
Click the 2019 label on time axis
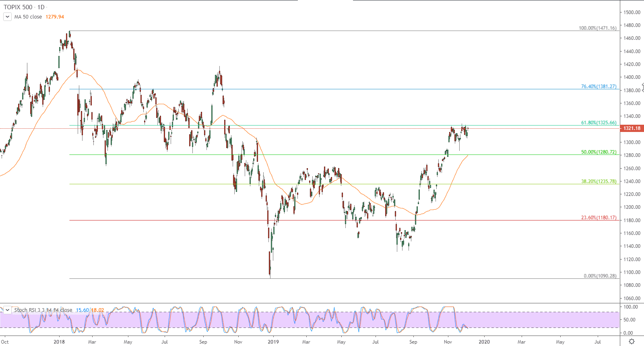pyautogui.click(x=273, y=342)
